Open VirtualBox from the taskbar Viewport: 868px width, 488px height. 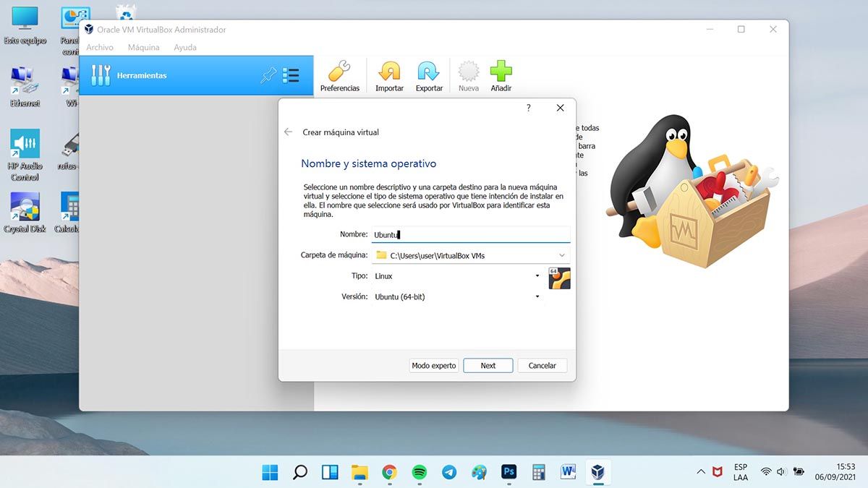[x=597, y=472]
